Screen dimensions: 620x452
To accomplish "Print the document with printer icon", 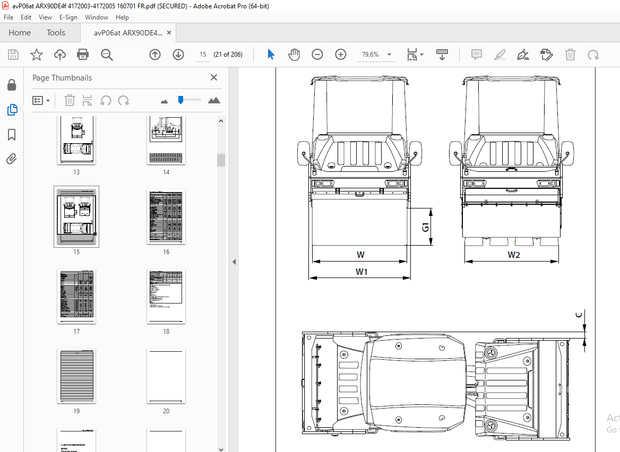I will [83, 55].
